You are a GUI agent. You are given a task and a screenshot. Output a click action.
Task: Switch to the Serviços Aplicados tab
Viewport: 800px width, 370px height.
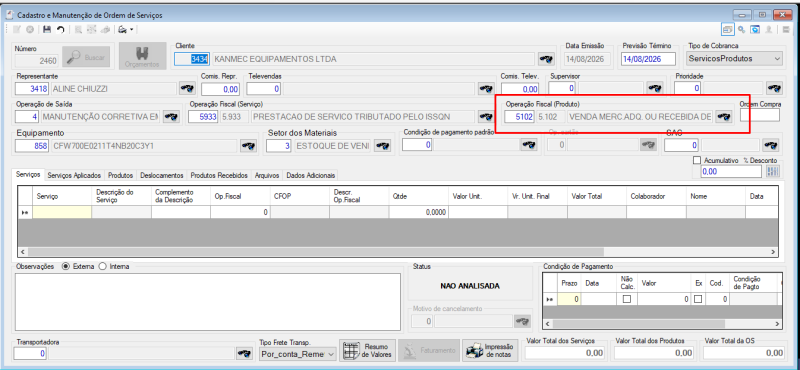click(74, 175)
